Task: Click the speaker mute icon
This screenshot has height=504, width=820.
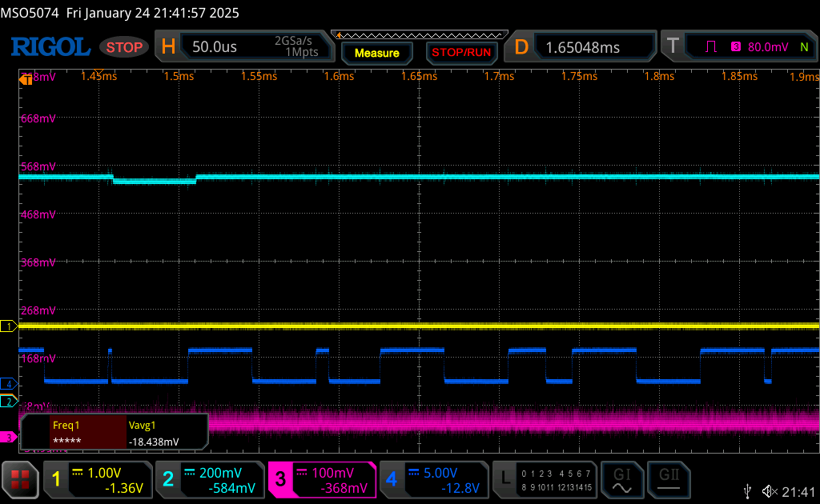Action: pyautogui.click(x=770, y=490)
